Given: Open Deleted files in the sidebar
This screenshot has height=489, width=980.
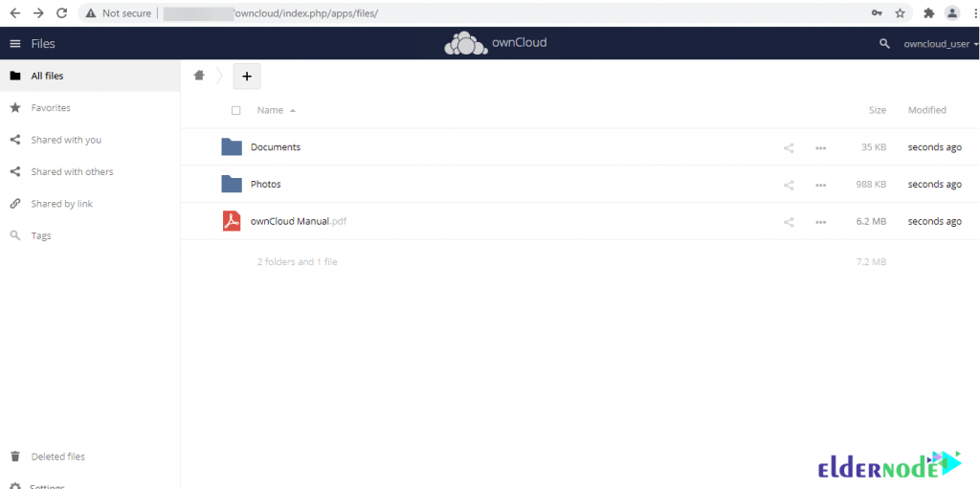Looking at the screenshot, I should pyautogui.click(x=90, y=456).
